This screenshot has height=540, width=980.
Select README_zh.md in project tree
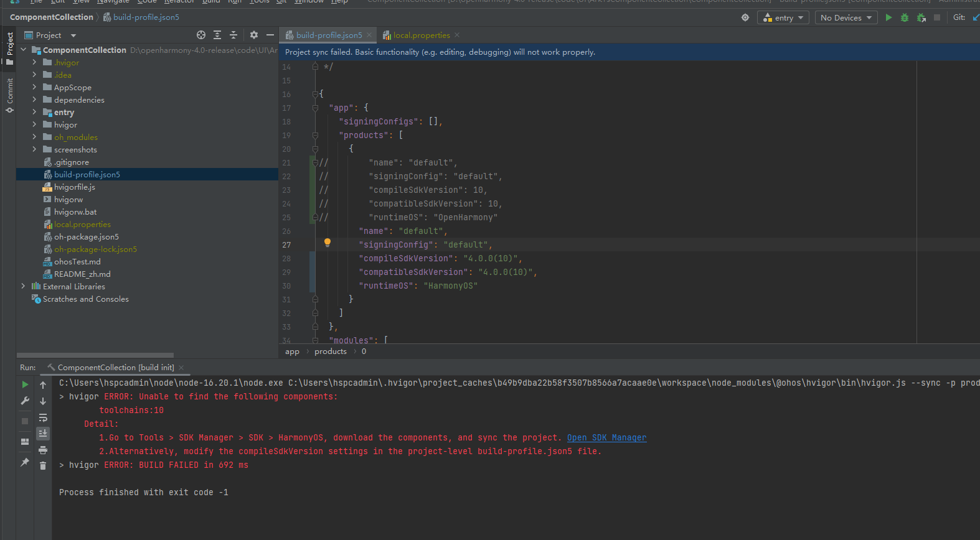click(82, 274)
